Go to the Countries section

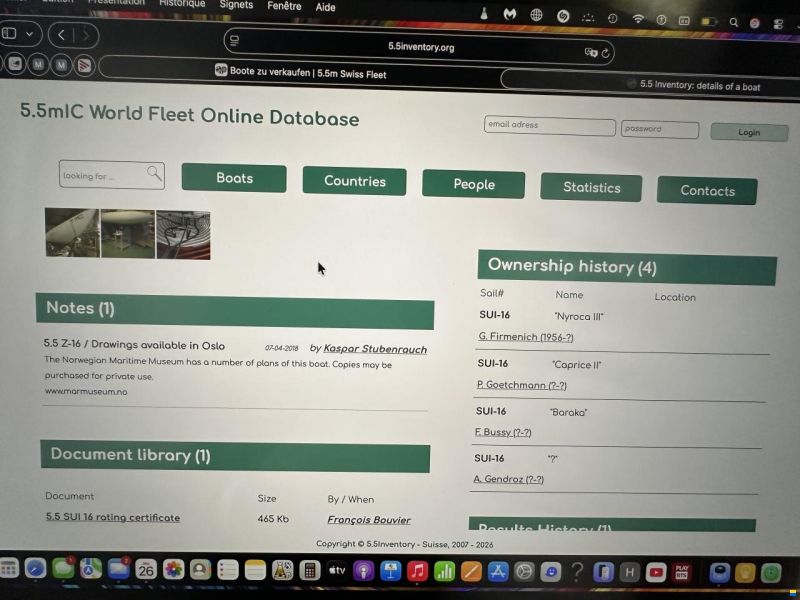(x=354, y=181)
